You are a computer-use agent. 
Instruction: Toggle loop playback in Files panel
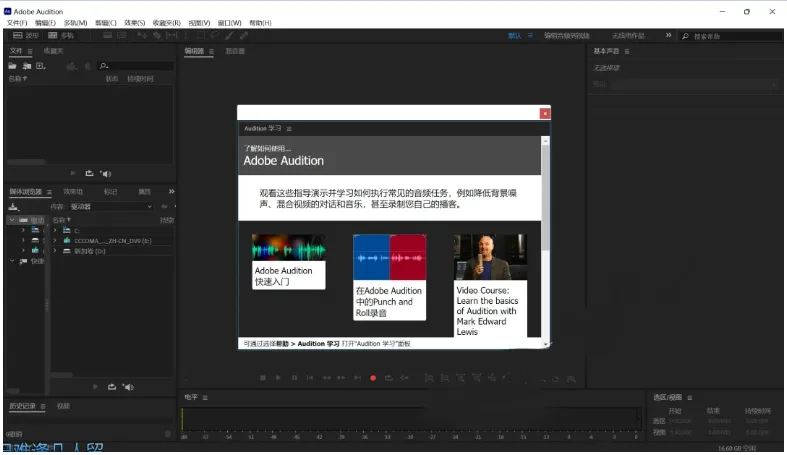point(89,173)
